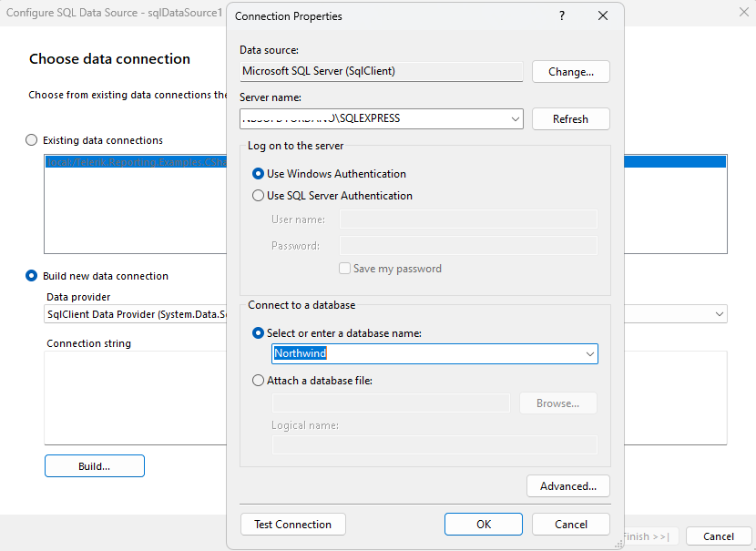
Task: Open the Advanced... properties button
Action: tap(568, 486)
